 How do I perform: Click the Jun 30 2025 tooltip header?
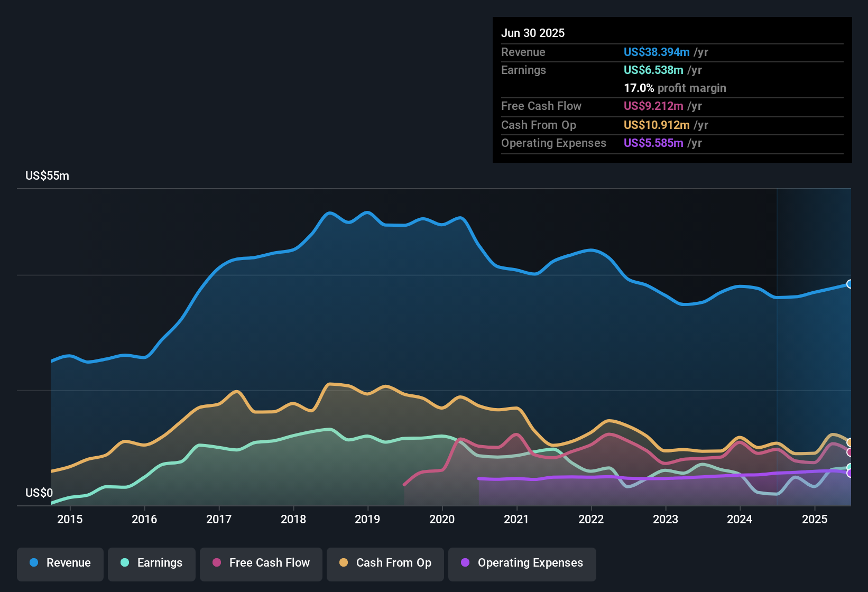(x=533, y=33)
